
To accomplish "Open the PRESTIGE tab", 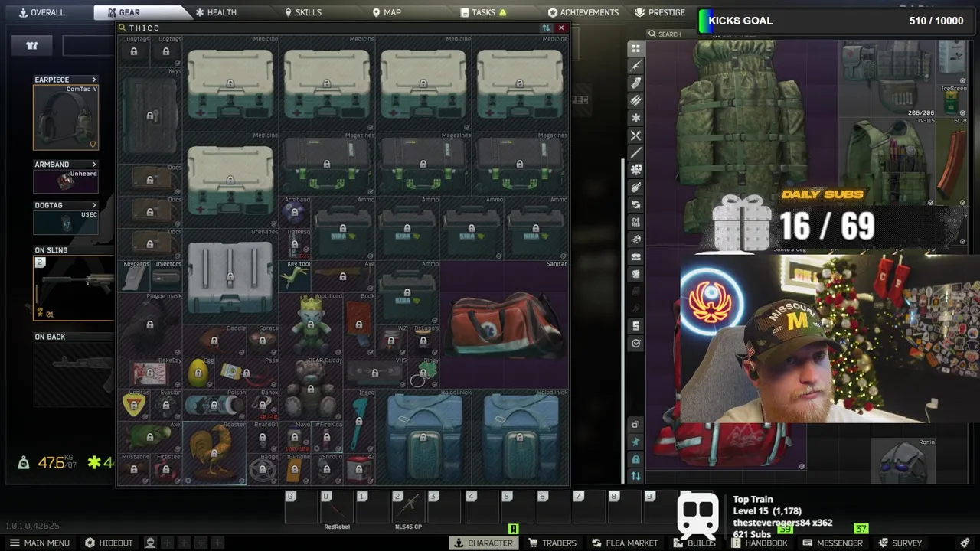I will point(659,12).
